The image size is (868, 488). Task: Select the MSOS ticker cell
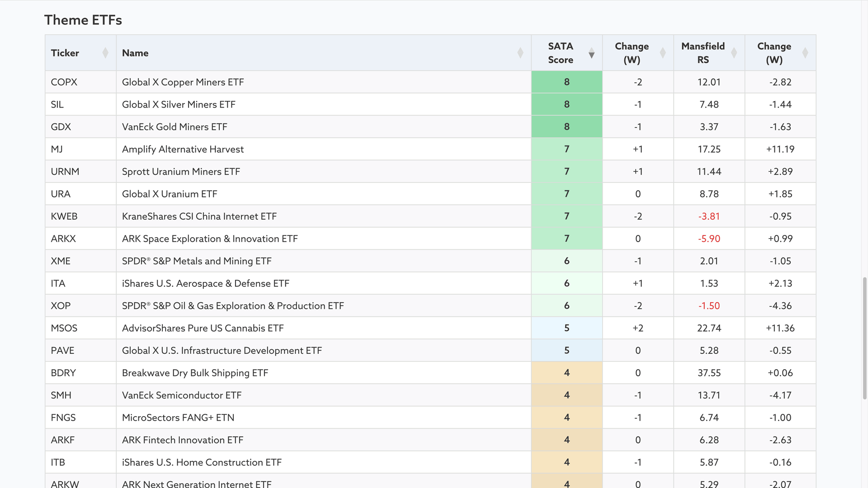[64, 328]
